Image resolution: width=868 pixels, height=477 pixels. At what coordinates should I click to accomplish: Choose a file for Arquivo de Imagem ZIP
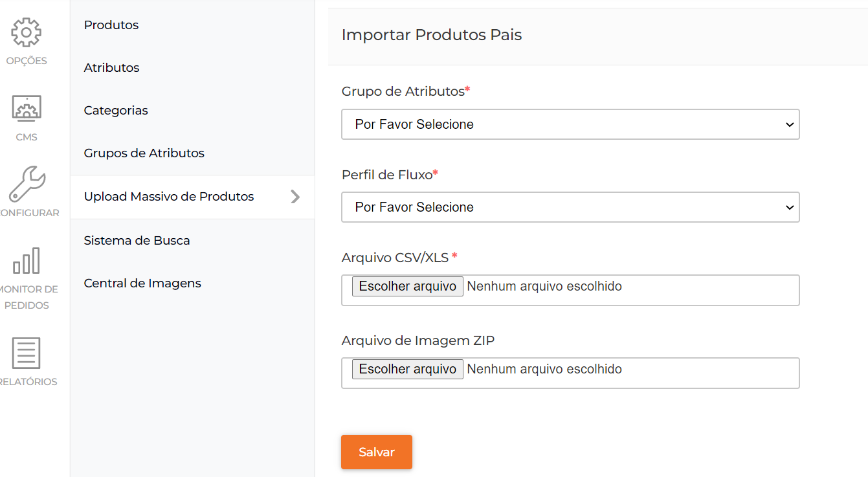407,369
